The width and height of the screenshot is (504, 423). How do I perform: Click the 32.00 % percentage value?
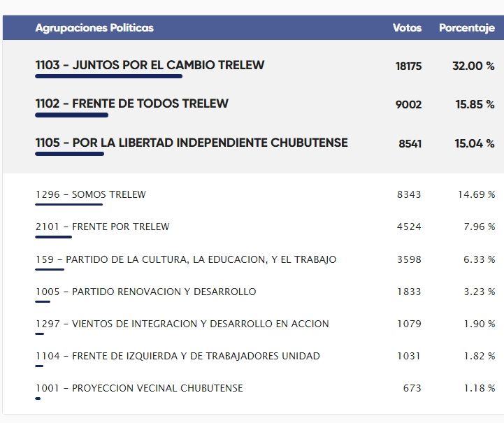(473, 66)
